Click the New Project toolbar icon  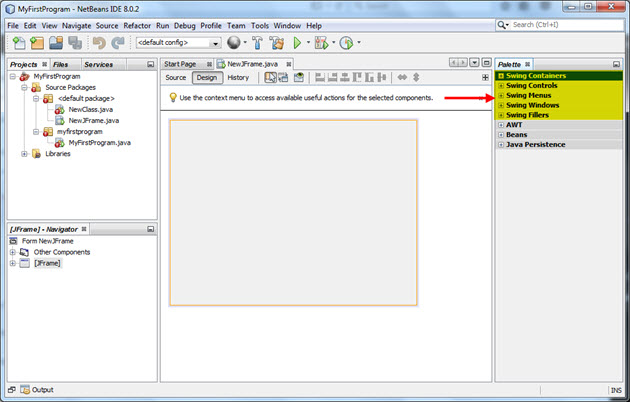(x=37, y=43)
